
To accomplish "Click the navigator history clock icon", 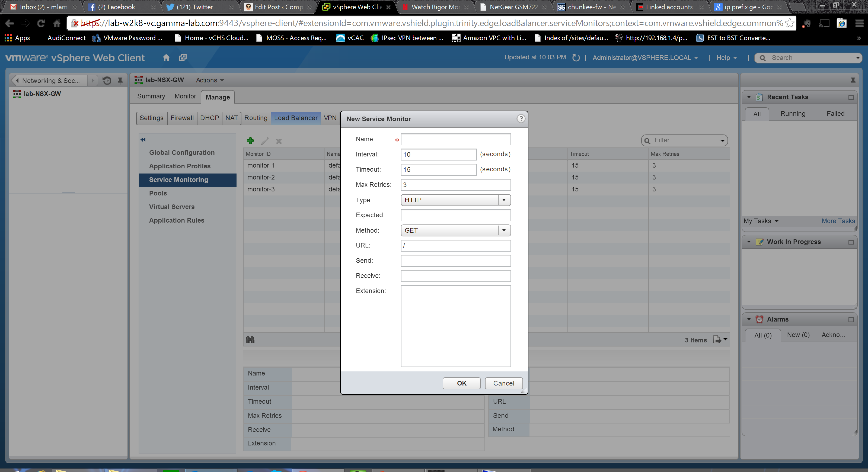I will 107,81.
